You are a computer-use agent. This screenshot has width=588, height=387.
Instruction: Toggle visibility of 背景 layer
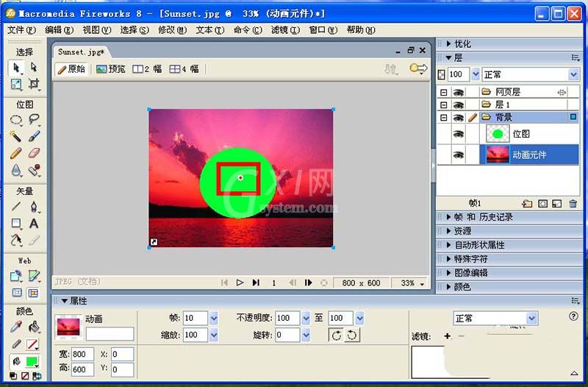pyautogui.click(x=458, y=118)
